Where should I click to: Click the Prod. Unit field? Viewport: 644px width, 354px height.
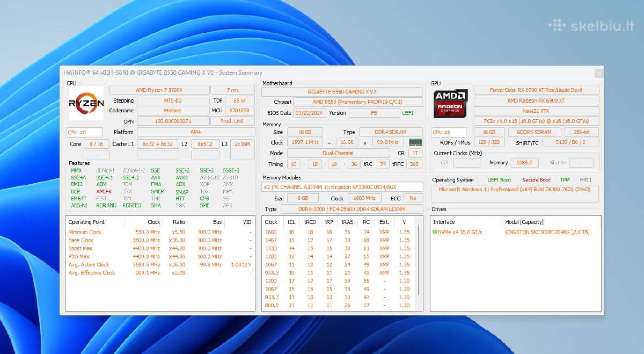[x=232, y=121]
